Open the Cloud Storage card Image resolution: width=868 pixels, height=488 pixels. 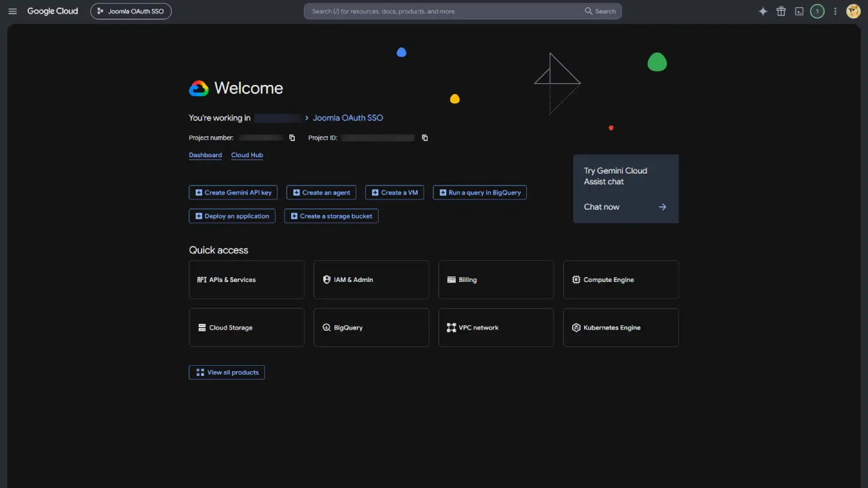247,328
